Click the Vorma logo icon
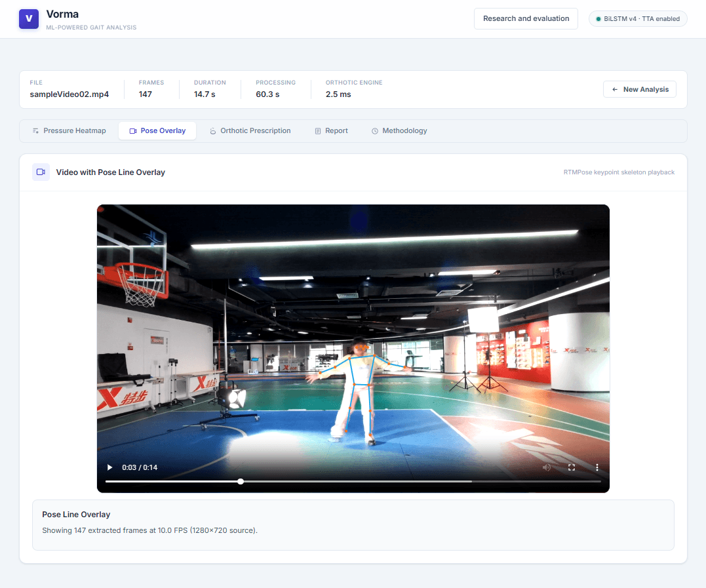The width and height of the screenshot is (706, 588). [29, 19]
